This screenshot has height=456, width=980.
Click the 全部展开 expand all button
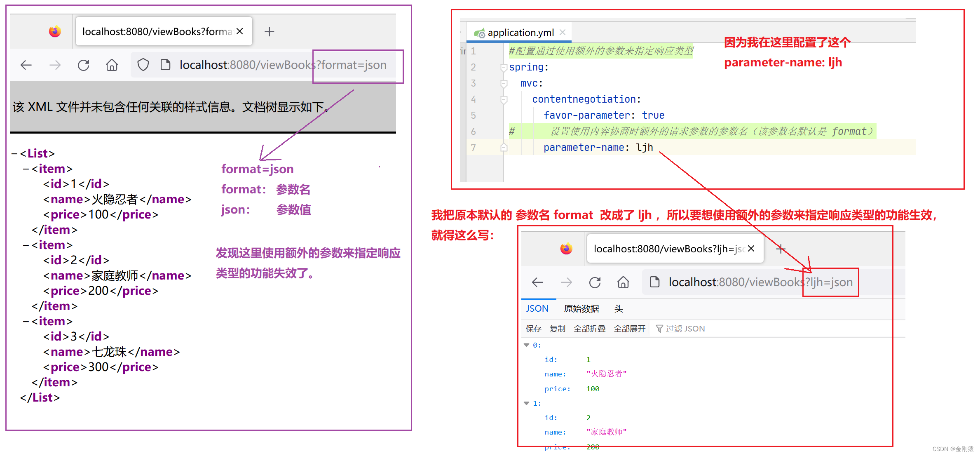click(x=630, y=329)
